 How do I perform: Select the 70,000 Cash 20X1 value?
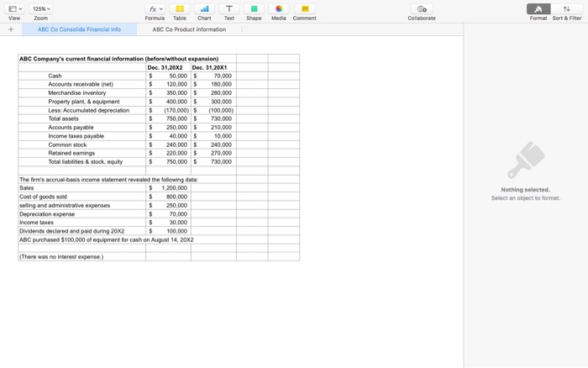[213, 76]
